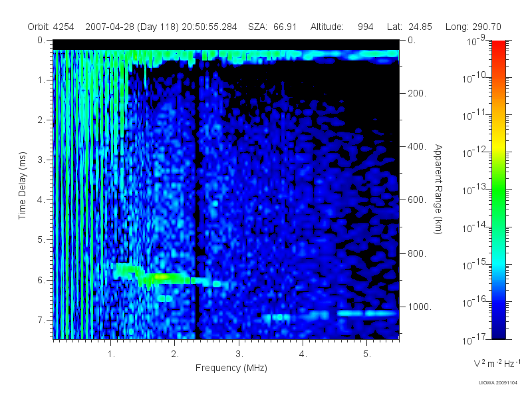Click the 'Lat: 24.85' text

[x=410, y=27]
